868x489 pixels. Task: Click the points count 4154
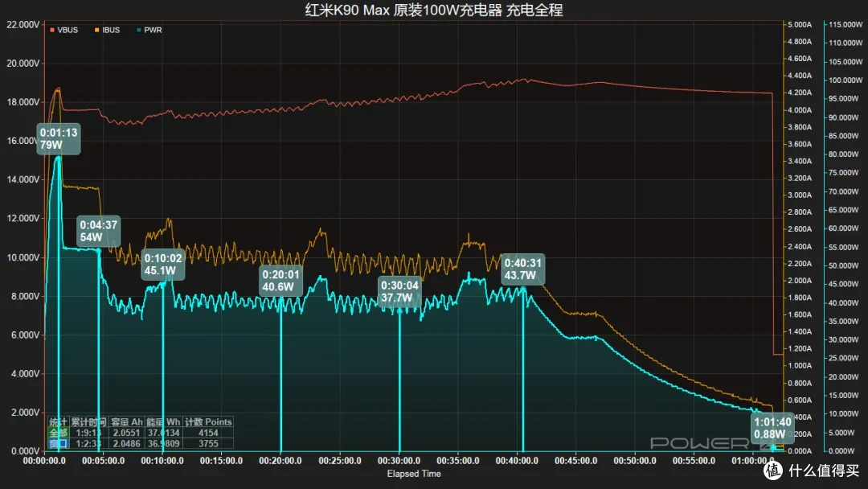pos(208,433)
